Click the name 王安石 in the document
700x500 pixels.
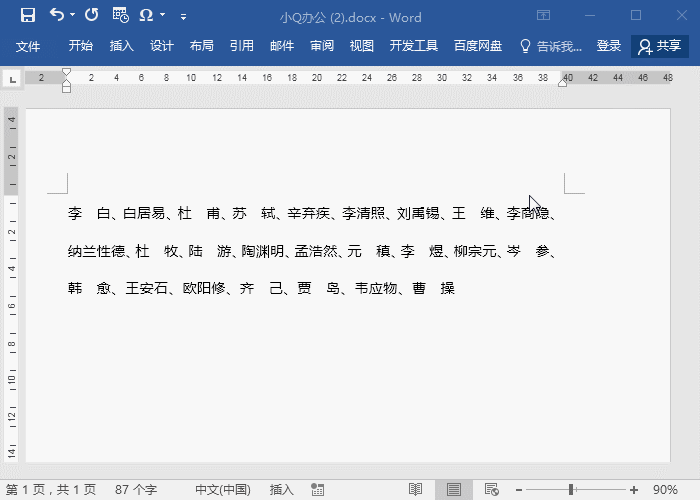(146, 288)
